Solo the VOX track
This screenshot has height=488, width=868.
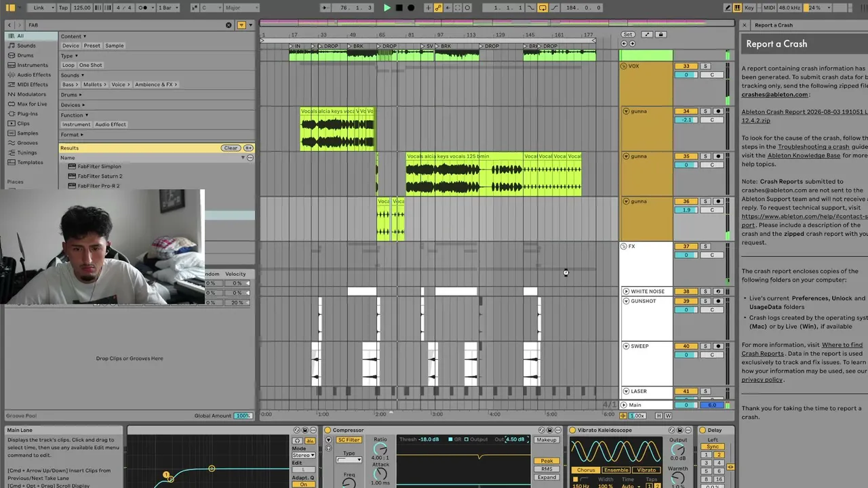[x=705, y=66]
